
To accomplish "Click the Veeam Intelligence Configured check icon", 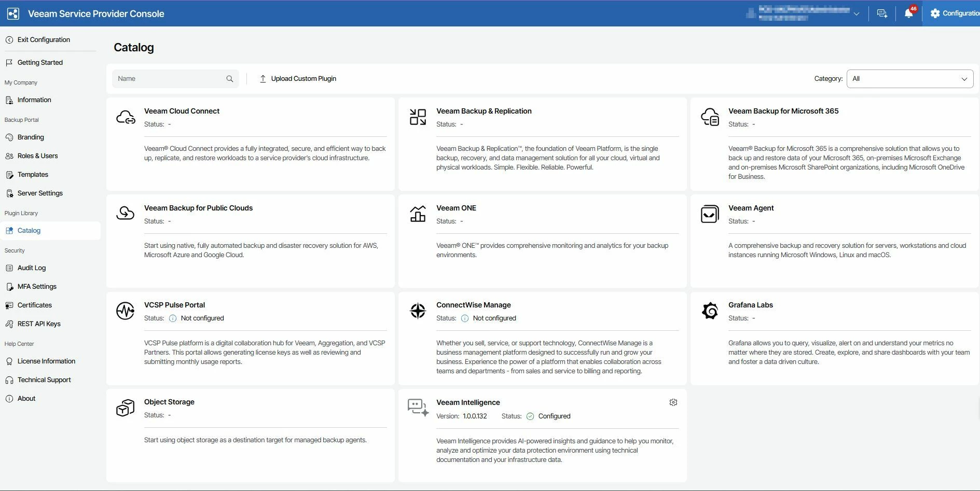I will click(x=530, y=416).
